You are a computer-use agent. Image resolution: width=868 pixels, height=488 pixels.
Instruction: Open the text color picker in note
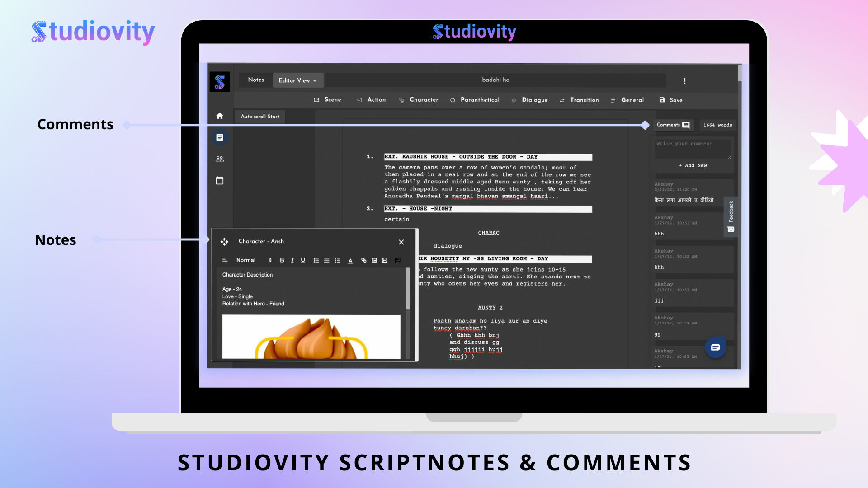point(350,260)
